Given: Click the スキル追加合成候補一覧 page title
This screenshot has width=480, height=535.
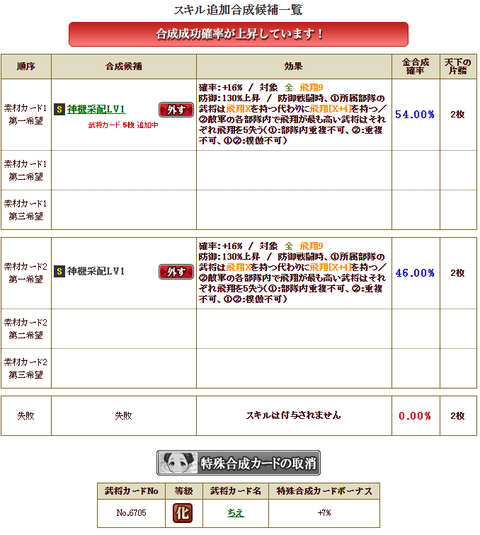Looking at the screenshot, I should pos(238,10).
